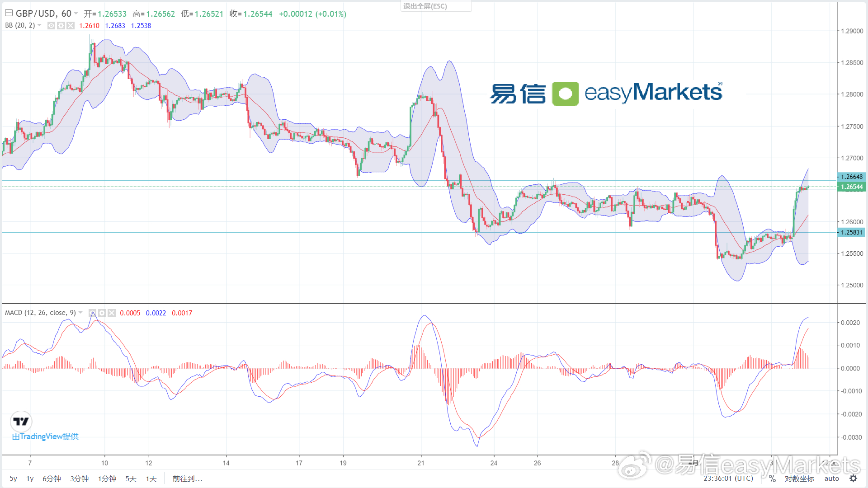Hide the MACD indicator plot
This screenshot has width=868, height=488.
point(92,313)
